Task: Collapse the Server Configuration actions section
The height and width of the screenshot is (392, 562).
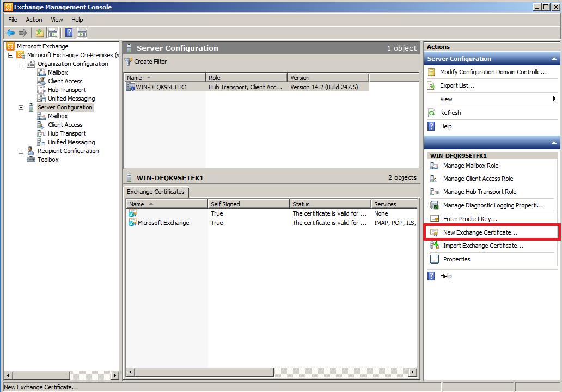Action: point(554,59)
